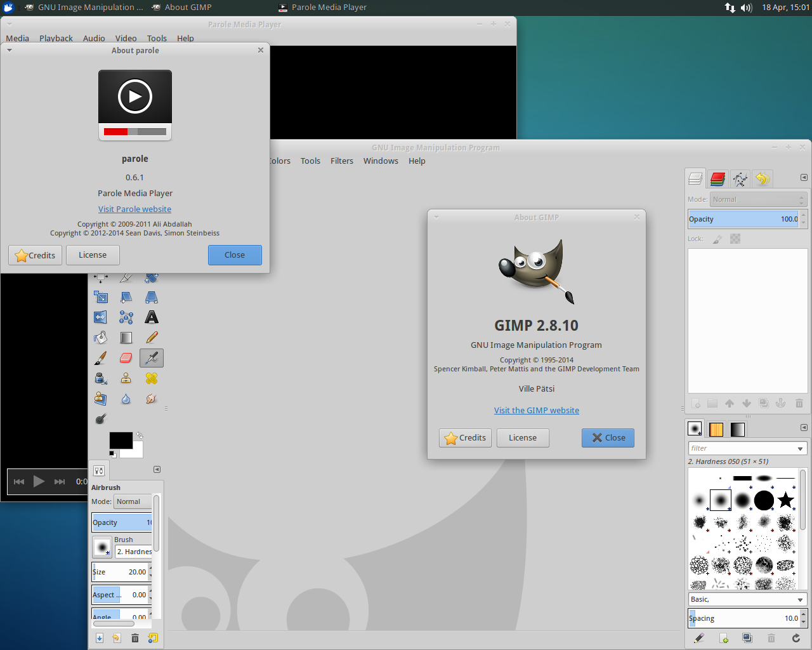Select the star-shaped brush thumbnail

786,500
